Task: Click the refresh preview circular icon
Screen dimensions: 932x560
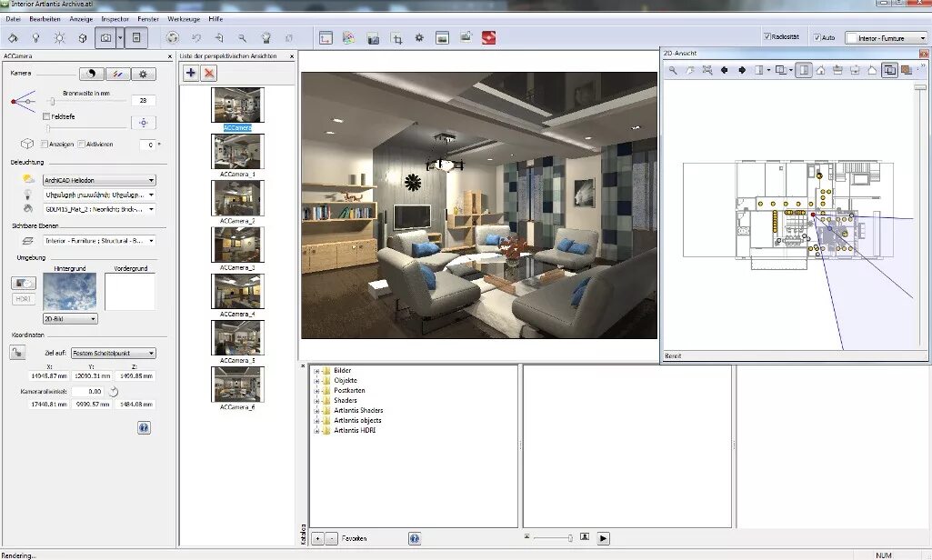Action: [173, 38]
